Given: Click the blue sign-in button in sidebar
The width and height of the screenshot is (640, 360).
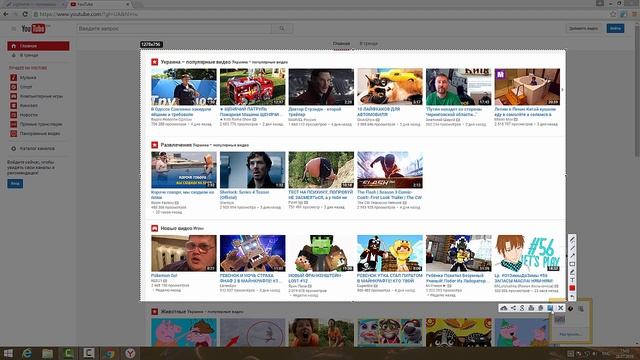Looking at the screenshot, I should coord(15,184).
